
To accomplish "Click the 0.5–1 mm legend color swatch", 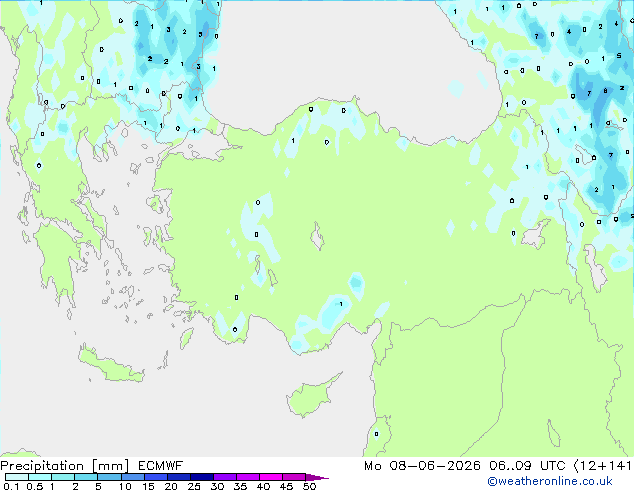I will (40, 477).
